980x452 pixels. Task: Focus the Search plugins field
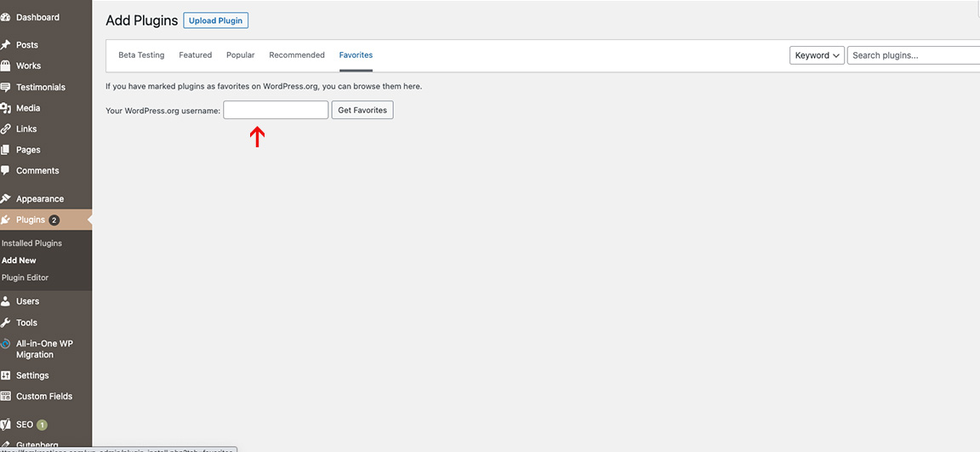pyautogui.click(x=913, y=55)
